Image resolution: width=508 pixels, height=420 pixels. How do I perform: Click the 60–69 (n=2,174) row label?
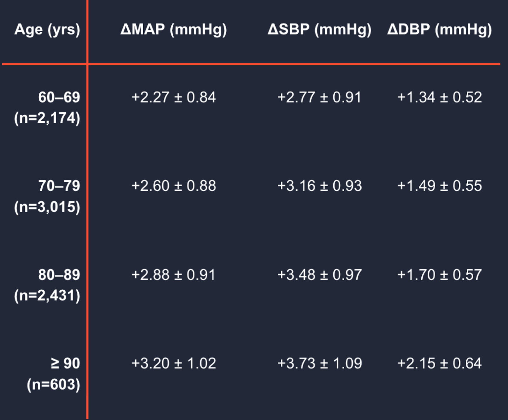pos(47,108)
